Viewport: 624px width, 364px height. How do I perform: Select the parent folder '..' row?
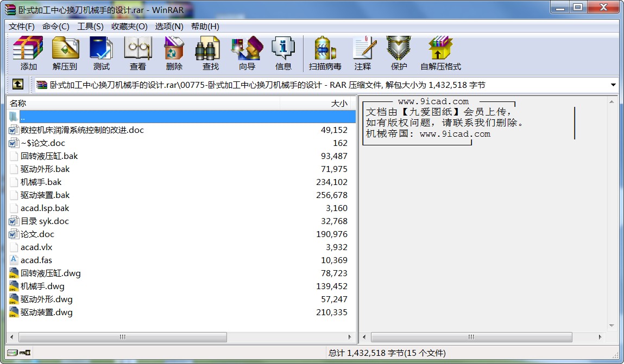181,117
